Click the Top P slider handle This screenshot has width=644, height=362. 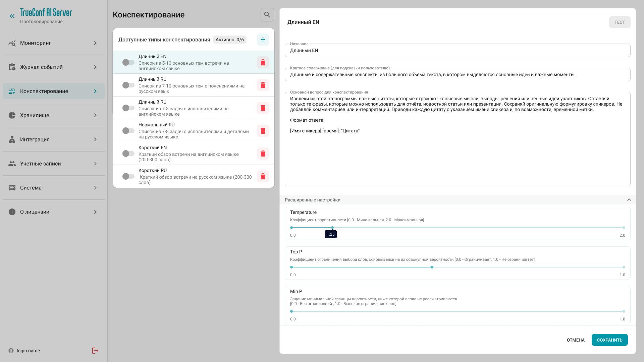coord(432,267)
